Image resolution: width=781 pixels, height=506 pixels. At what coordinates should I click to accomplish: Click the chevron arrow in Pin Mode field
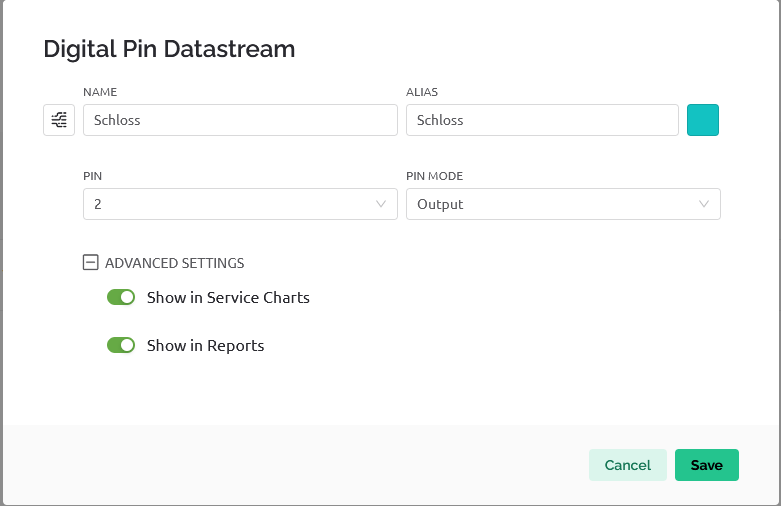tap(704, 204)
